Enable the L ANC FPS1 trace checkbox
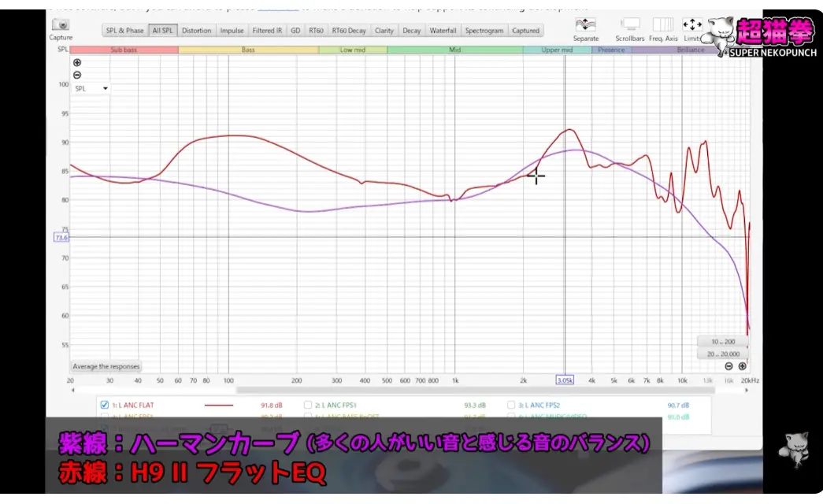The height and width of the screenshot is (504, 823). pyautogui.click(x=308, y=405)
